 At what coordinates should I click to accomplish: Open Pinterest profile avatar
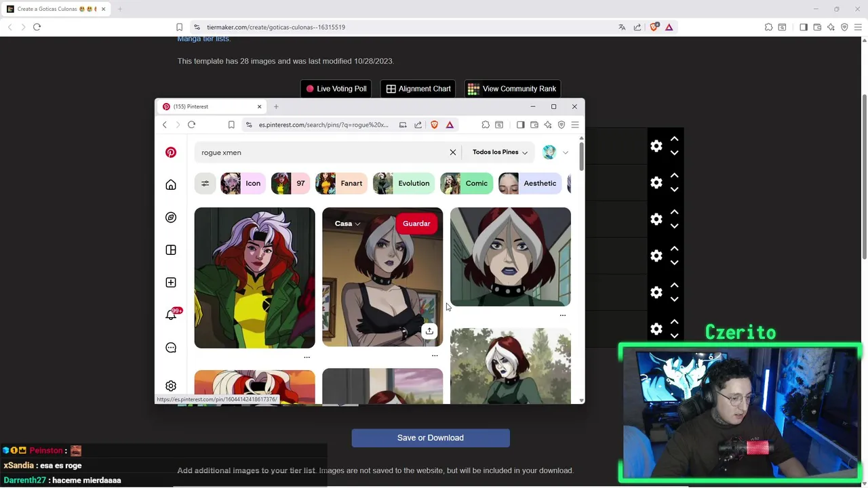click(549, 152)
